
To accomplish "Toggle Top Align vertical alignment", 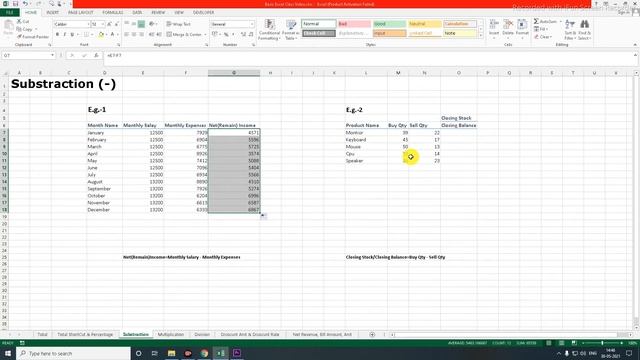I will [127, 24].
